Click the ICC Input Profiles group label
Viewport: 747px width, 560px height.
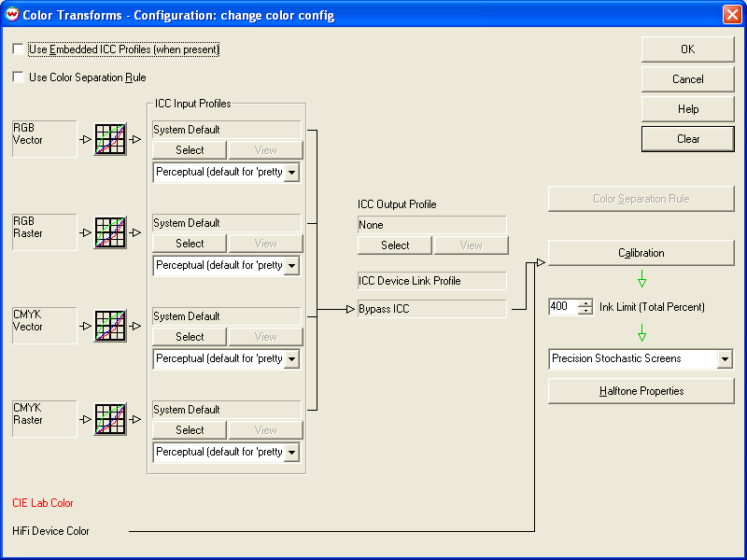pos(193,104)
